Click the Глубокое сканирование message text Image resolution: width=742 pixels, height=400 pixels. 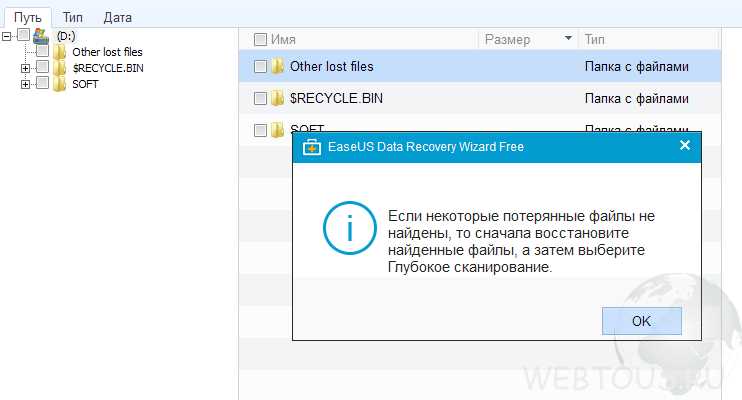click(470, 267)
